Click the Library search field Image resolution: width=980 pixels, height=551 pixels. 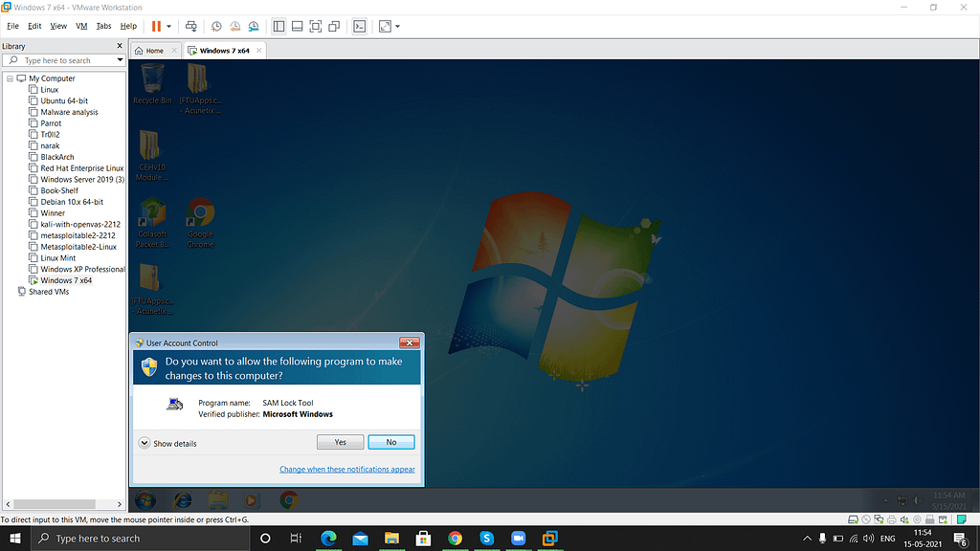coord(64,60)
